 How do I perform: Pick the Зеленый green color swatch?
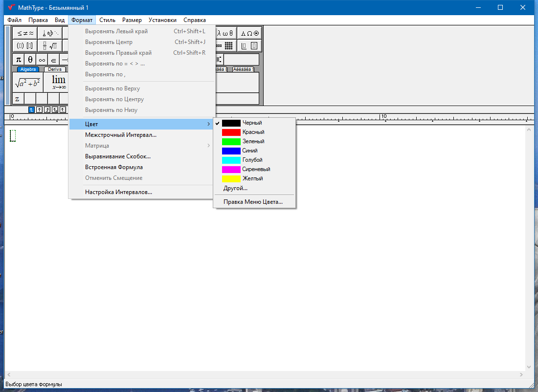(x=231, y=142)
